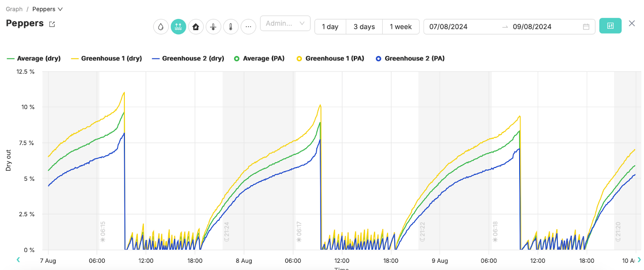Click the '2.5 %' y-axis label
Viewport: 644px width, 270px height.
(27, 214)
